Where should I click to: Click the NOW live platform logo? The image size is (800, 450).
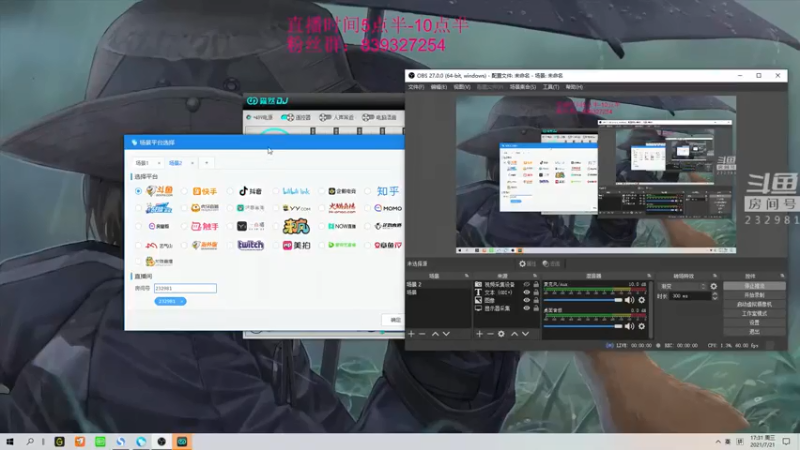342,226
